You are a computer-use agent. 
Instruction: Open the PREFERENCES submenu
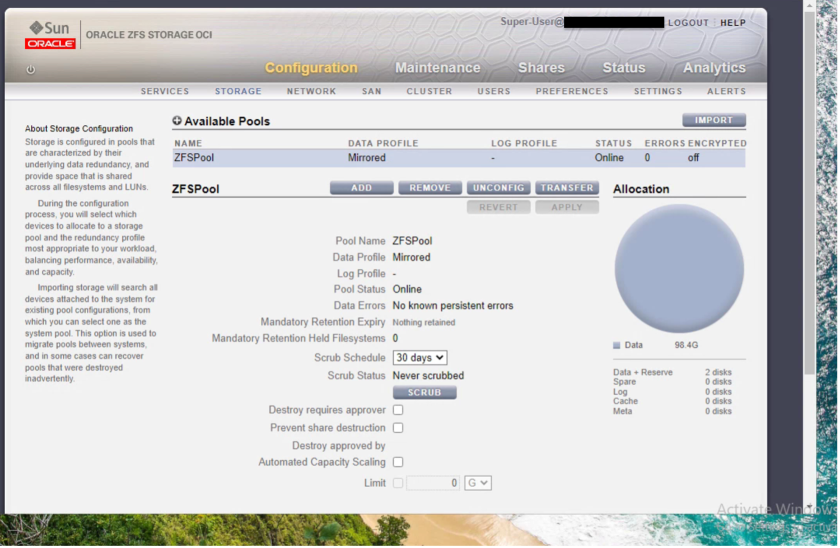click(x=572, y=92)
